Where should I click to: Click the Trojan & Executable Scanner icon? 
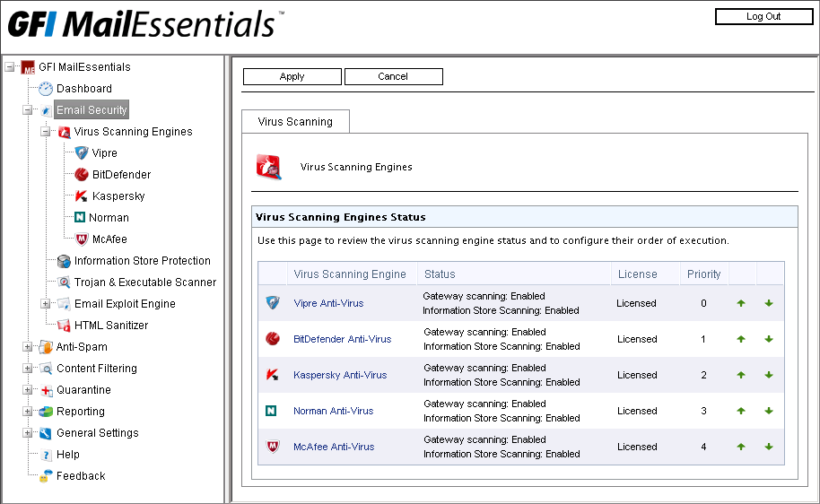pos(64,282)
